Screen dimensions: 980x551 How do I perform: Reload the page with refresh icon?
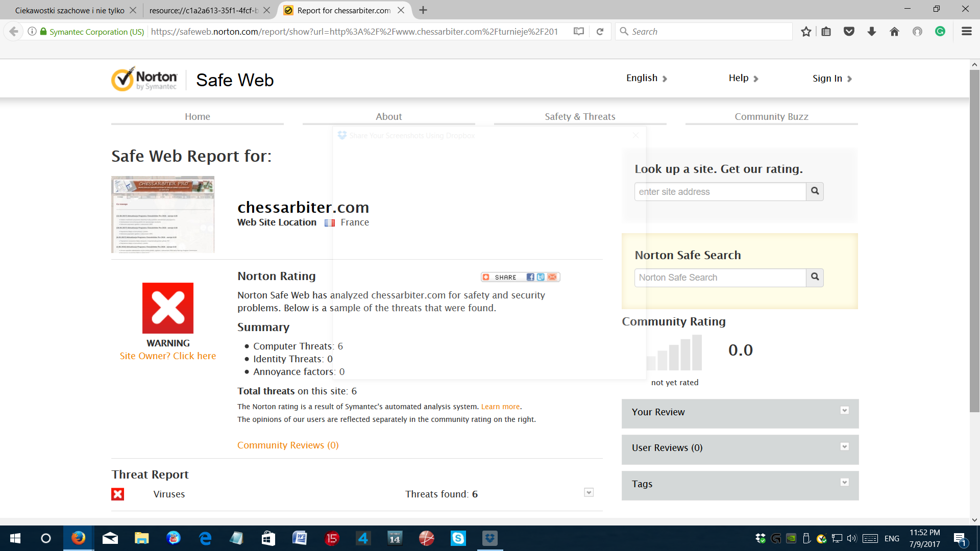600,32
